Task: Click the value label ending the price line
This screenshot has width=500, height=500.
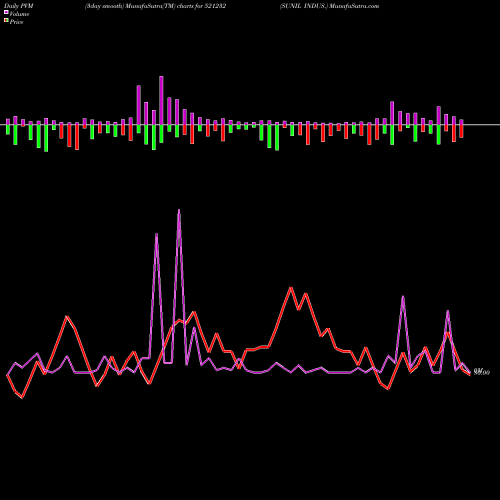Action: [482, 372]
